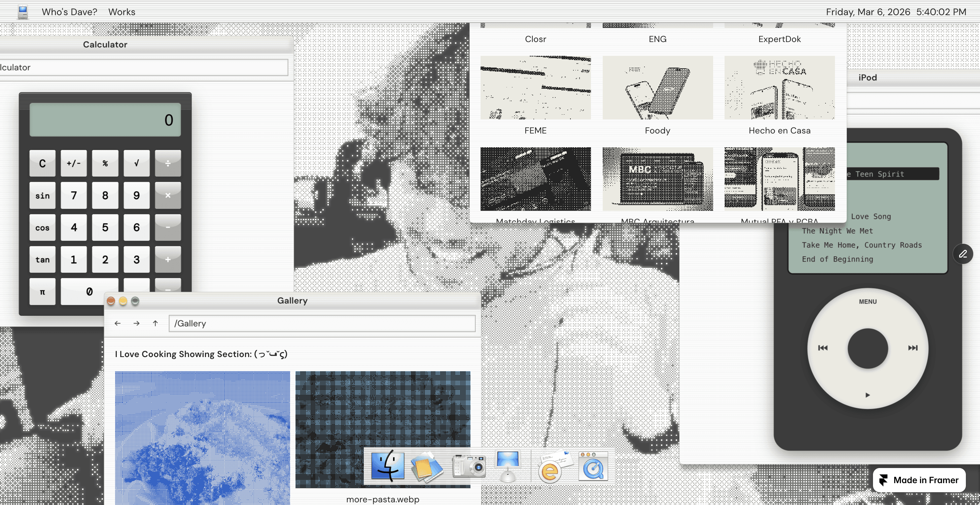The height and width of the screenshot is (505, 980).
Task: Click the +/- key on calculator
Action: pyautogui.click(x=73, y=163)
